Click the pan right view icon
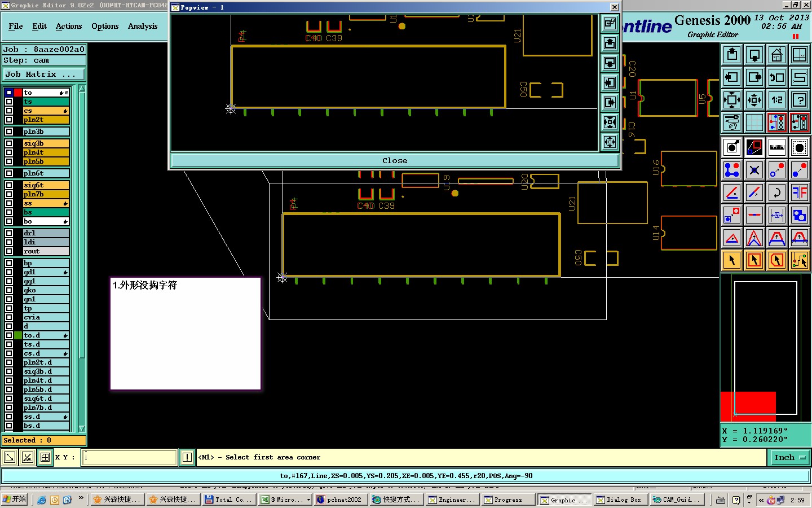The width and height of the screenshot is (812, 508). point(754,77)
